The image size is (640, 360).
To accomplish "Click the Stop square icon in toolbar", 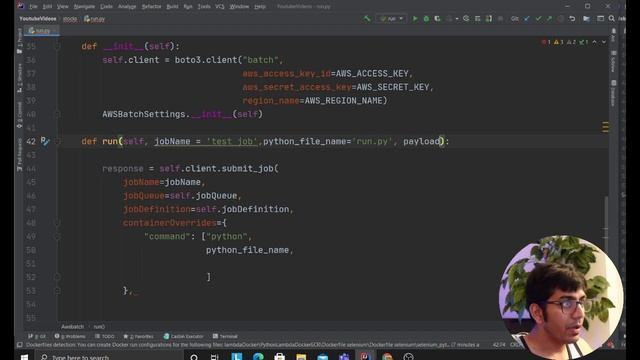I will [500, 19].
